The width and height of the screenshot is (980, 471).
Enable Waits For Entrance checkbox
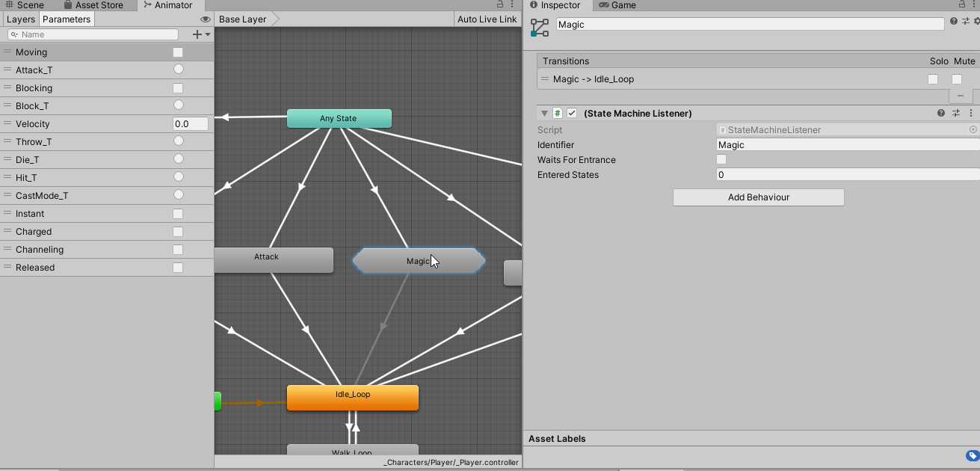tap(721, 159)
